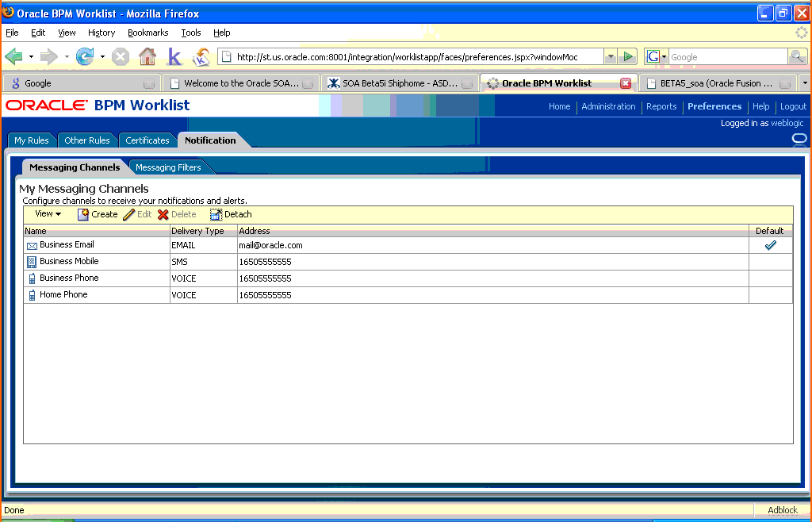
Task: Click the Preferences link
Action: point(714,106)
